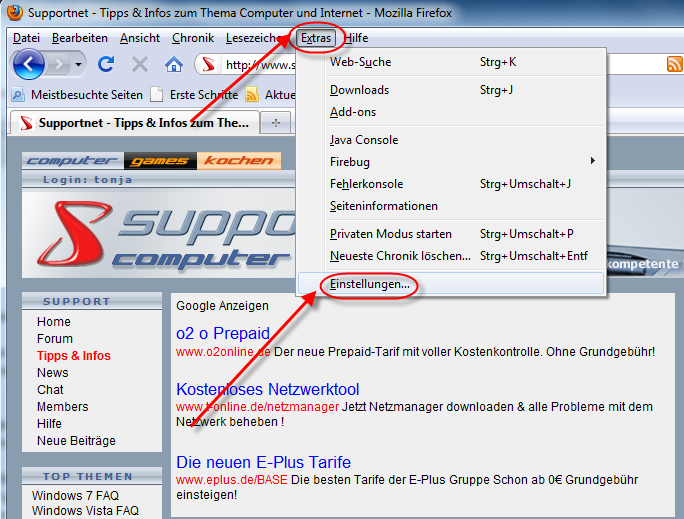Click the Kostenloses Netzwerktool ad link

coord(267,389)
